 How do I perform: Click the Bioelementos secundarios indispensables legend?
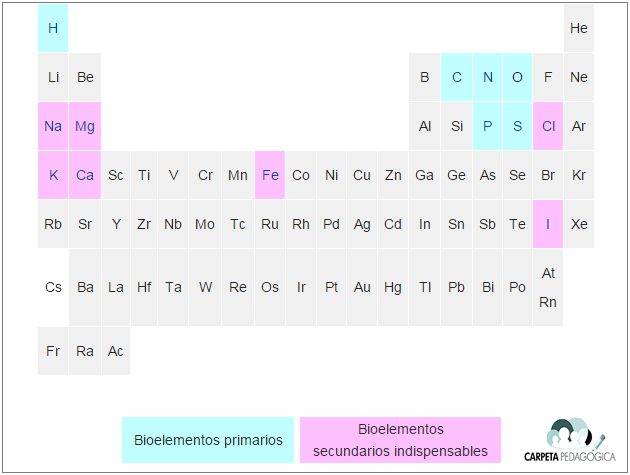tap(401, 440)
